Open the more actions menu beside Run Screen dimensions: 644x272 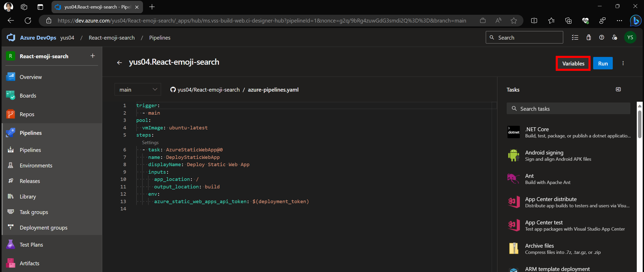pyautogui.click(x=623, y=63)
